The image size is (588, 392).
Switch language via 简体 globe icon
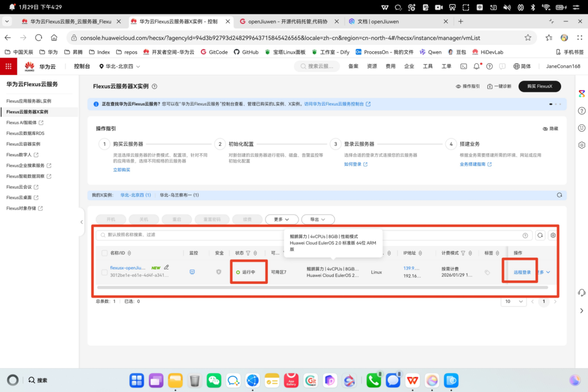point(522,66)
